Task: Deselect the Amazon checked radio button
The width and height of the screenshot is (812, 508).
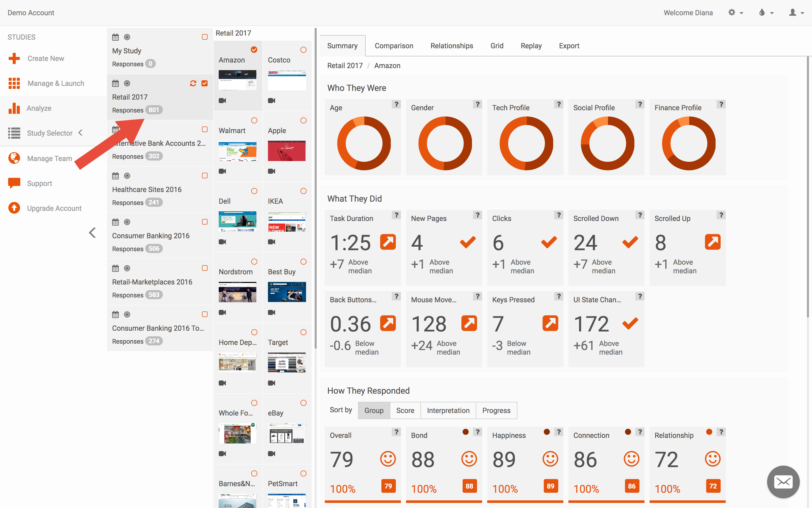Action: click(254, 50)
